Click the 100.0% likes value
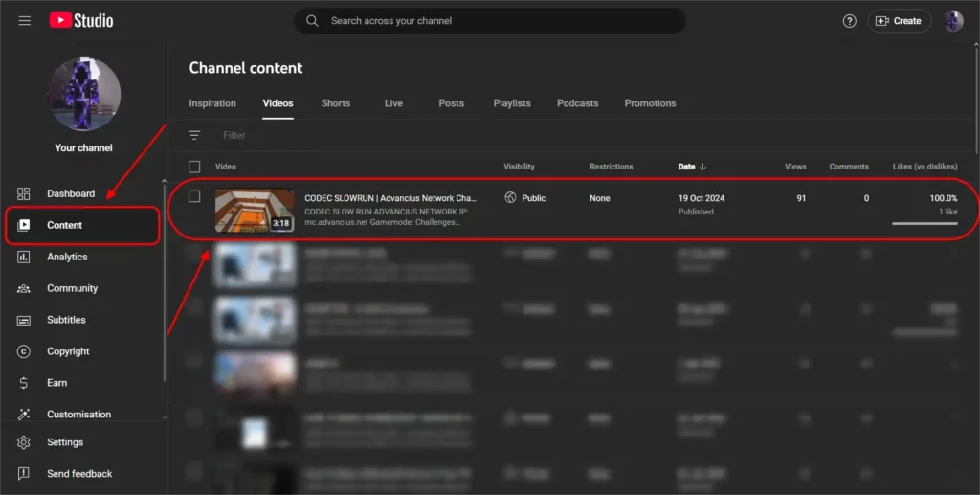The width and height of the screenshot is (980, 495). pyautogui.click(x=944, y=198)
